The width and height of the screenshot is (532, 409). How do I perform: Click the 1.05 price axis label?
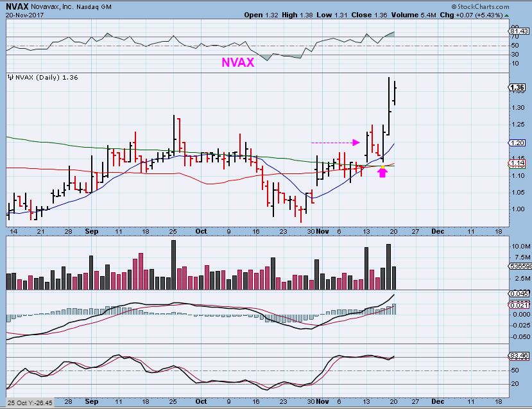(518, 193)
